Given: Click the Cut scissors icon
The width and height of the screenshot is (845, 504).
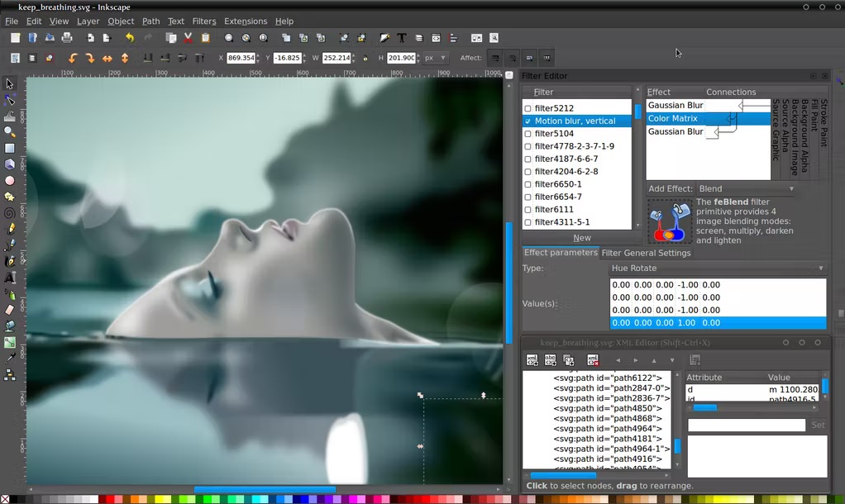Looking at the screenshot, I should coord(188,38).
